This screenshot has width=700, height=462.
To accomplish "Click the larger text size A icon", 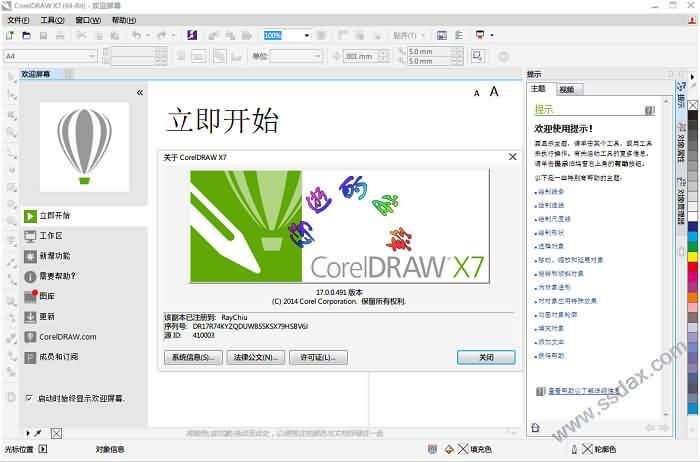I will [x=494, y=92].
